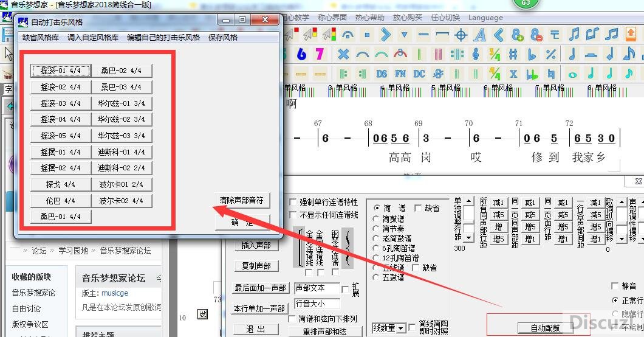Choose the 6孔陶笛谱 radio option
The height and width of the screenshot is (337, 644).
point(375,248)
